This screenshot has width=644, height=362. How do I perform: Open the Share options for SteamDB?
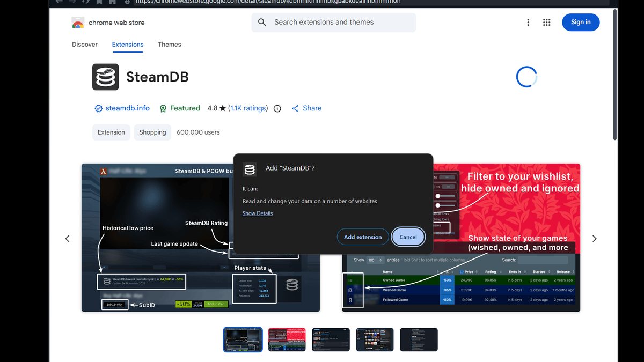point(306,108)
